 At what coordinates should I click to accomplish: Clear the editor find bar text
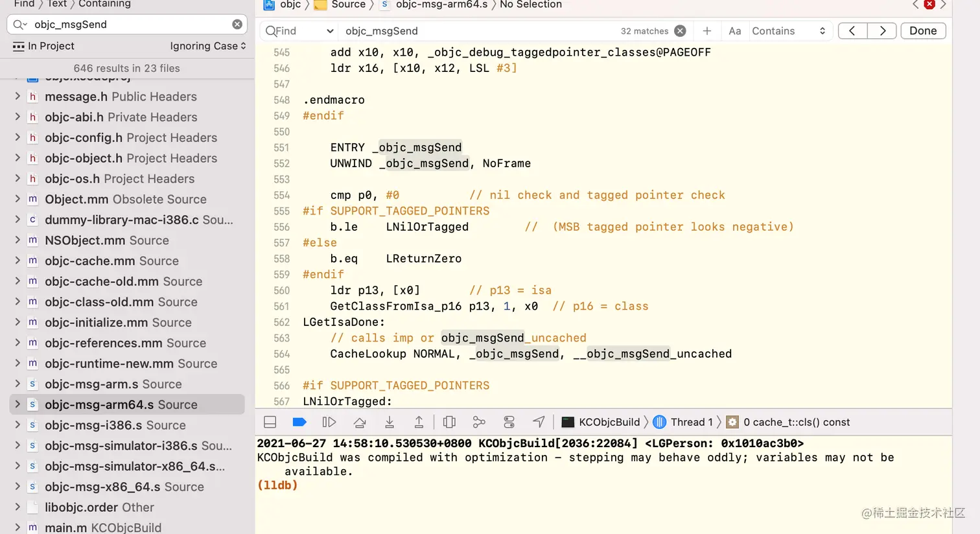(x=680, y=30)
